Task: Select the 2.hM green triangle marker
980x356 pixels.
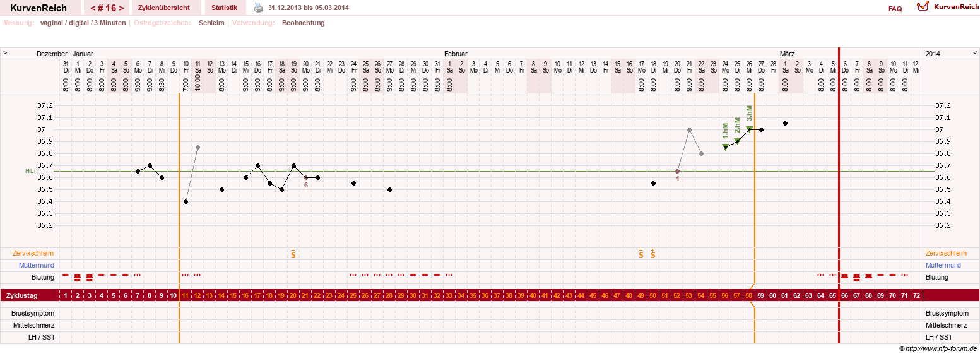Action: 737,141
